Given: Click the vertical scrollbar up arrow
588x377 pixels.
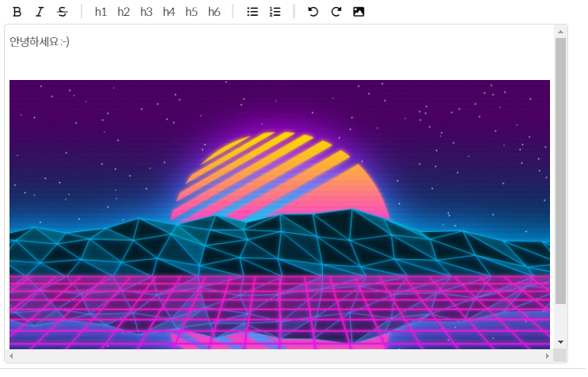Looking at the screenshot, I should (x=560, y=32).
